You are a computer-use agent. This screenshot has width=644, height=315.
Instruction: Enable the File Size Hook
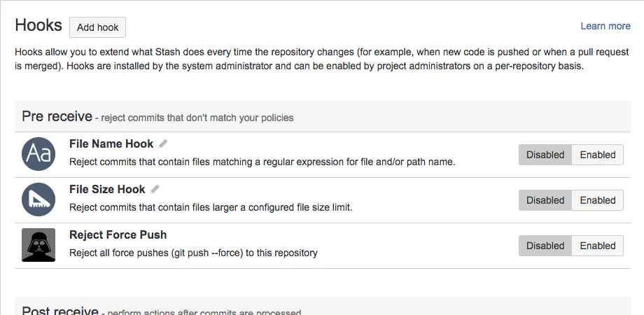click(597, 200)
